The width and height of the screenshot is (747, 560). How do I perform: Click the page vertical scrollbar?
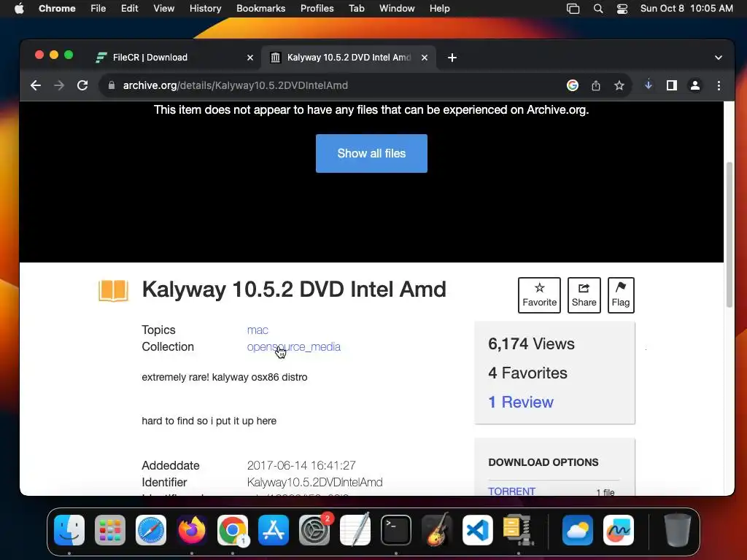[729, 235]
